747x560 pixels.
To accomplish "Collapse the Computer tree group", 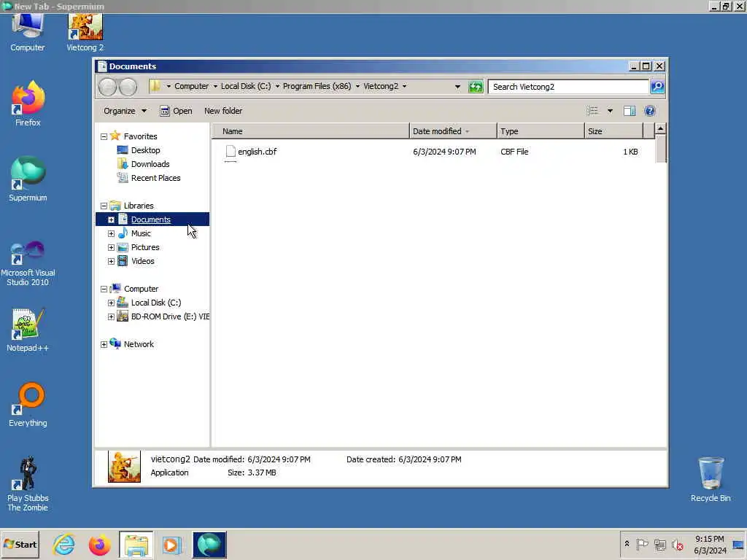I will pos(104,289).
